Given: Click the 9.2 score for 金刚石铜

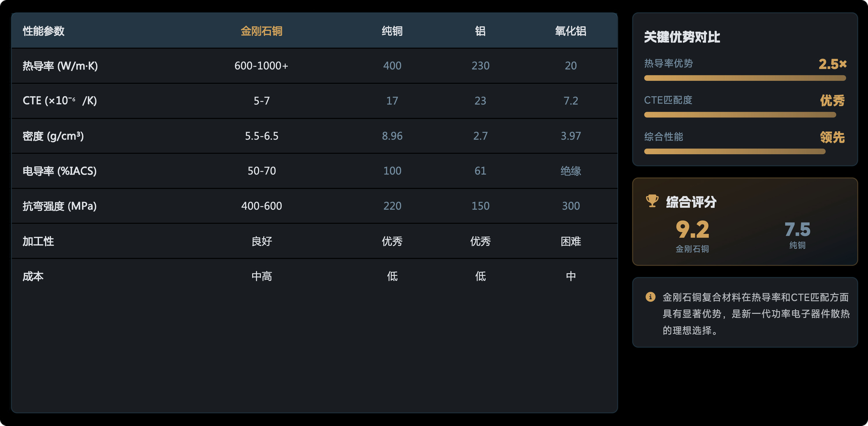Looking at the screenshot, I should coord(692,230).
